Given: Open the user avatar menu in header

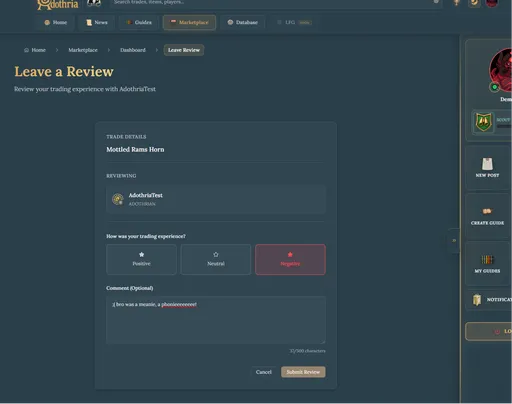Looking at the screenshot, I should pos(492,3).
